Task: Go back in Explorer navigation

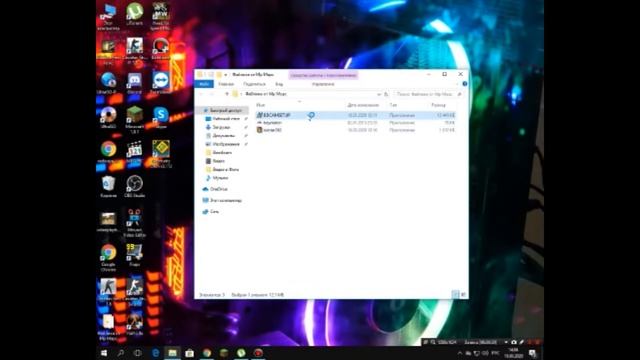Action: [x=201, y=94]
